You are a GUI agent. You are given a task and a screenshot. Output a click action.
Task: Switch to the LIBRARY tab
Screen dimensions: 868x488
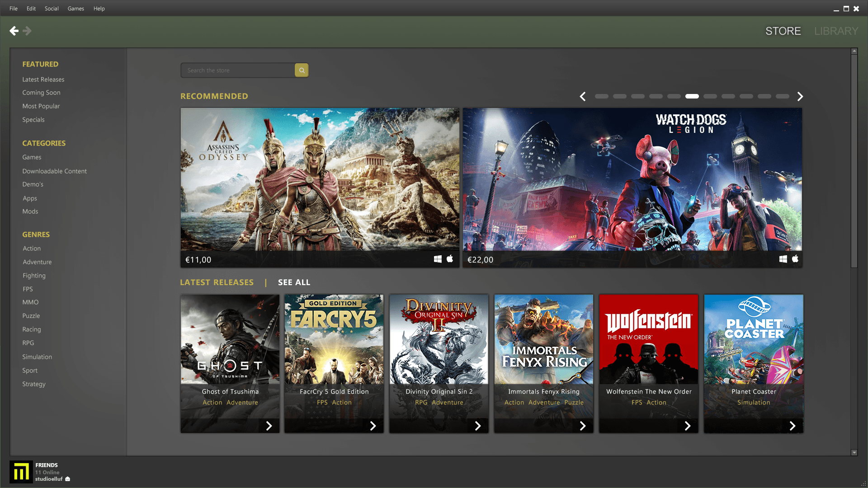tap(836, 31)
